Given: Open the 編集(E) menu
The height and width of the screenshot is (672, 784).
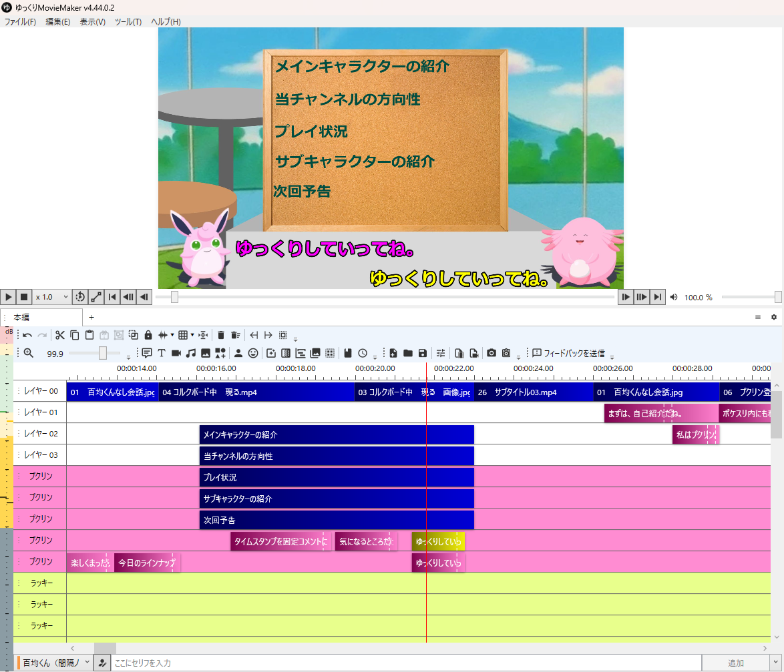Looking at the screenshot, I should pyautogui.click(x=58, y=21).
